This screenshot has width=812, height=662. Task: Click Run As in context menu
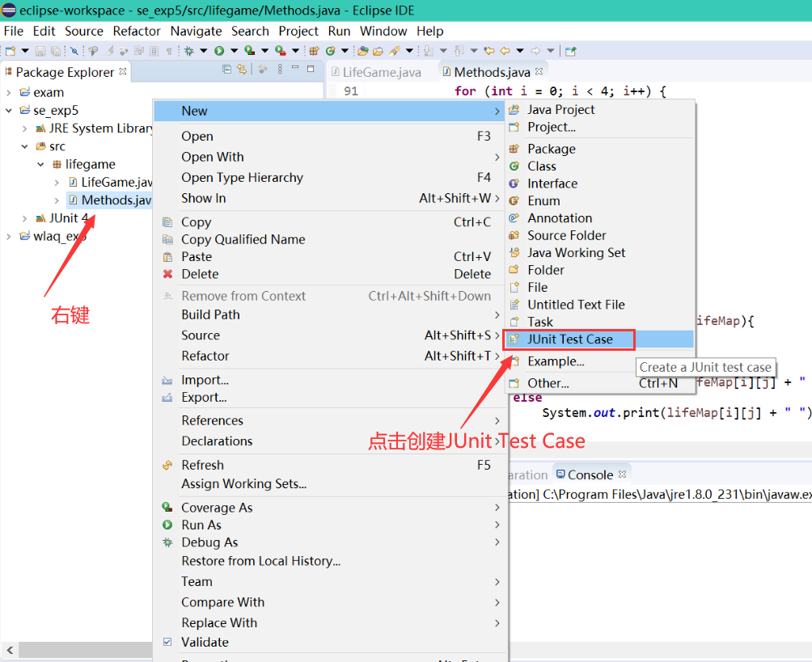coord(330,525)
